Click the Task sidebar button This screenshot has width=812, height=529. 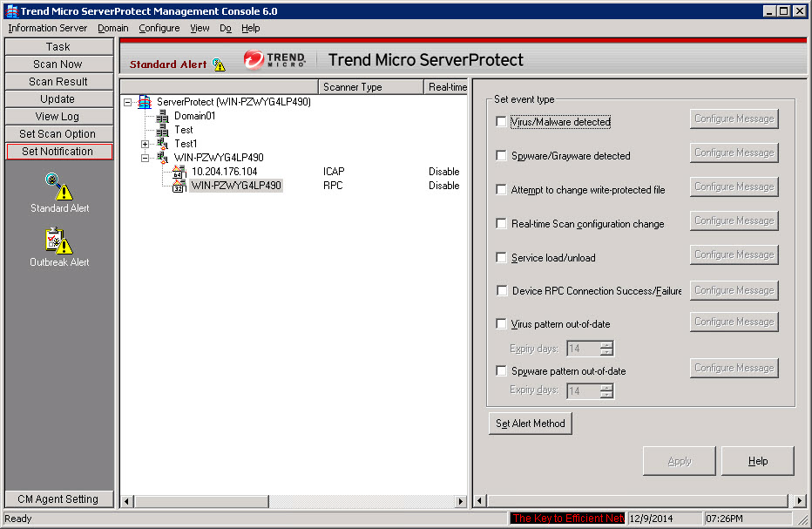click(x=58, y=47)
